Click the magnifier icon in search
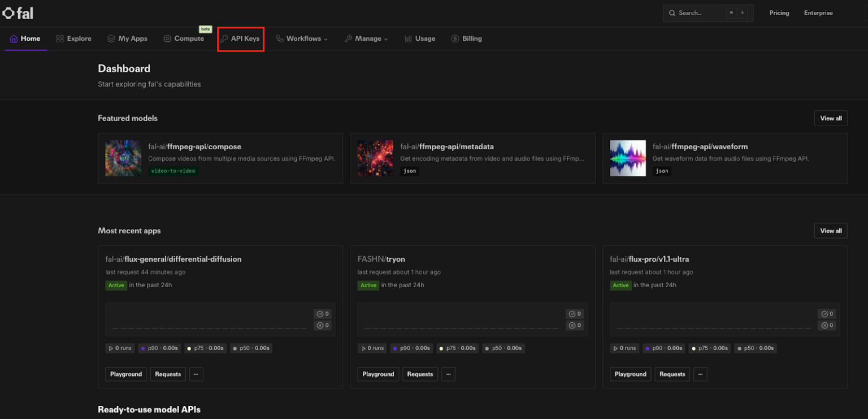The image size is (868, 419). (671, 13)
